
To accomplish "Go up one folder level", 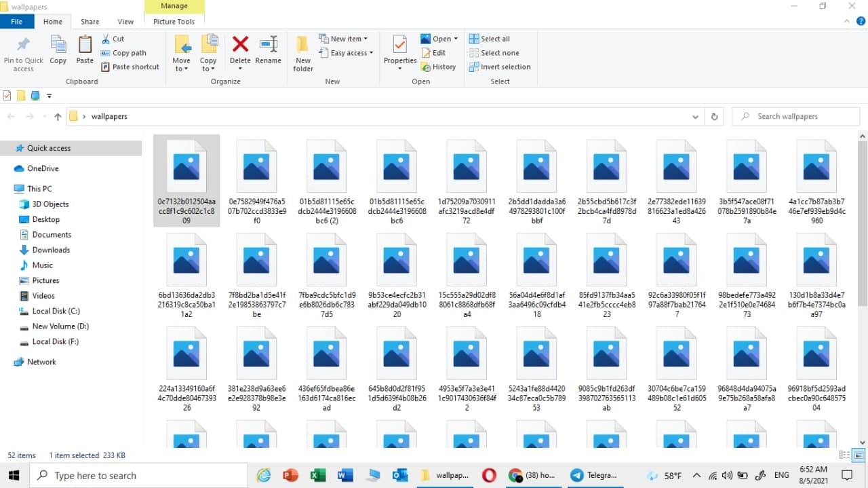I will click(x=58, y=117).
